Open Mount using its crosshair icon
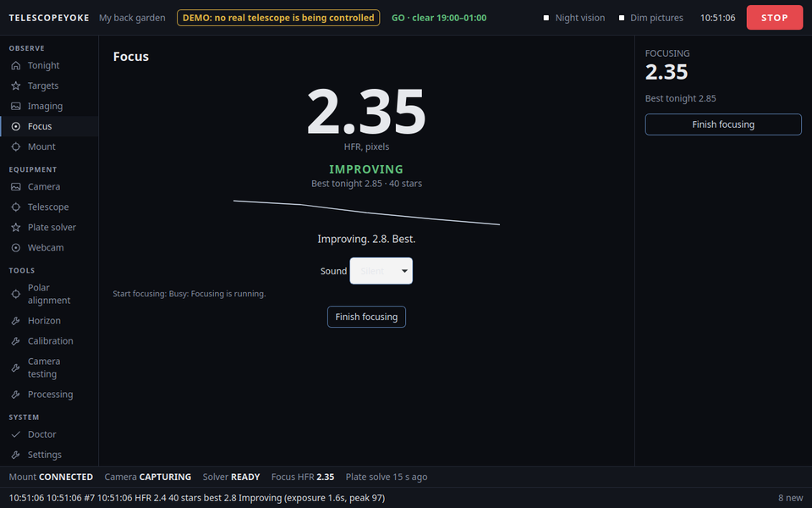 [16, 146]
